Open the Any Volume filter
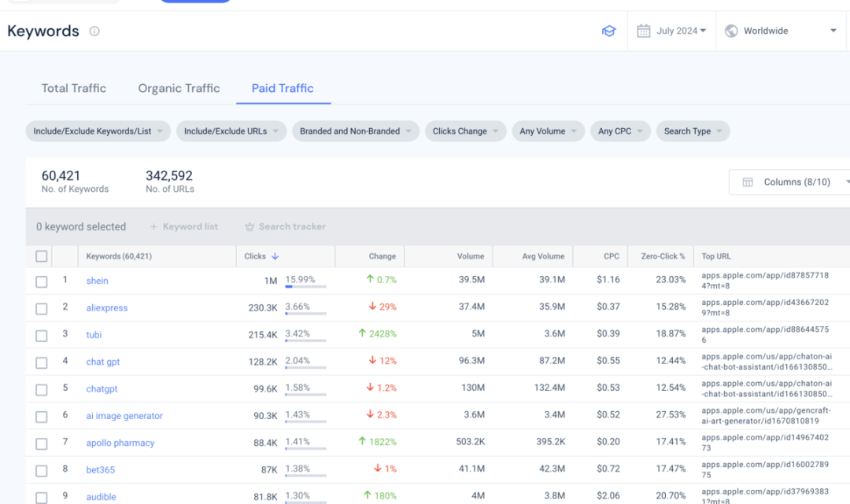The width and height of the screenshot is (850, 504). [x=548, y=131]
